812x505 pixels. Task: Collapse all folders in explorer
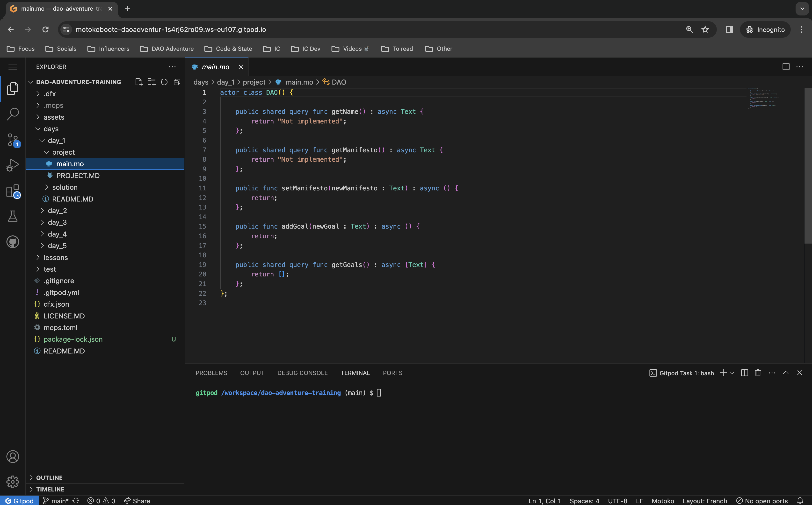point(177,82)
